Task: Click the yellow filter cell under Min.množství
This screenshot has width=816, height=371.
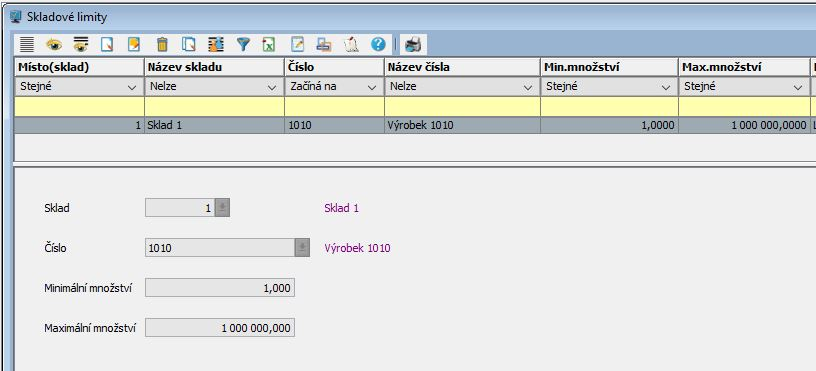Action: coord(609,107)
